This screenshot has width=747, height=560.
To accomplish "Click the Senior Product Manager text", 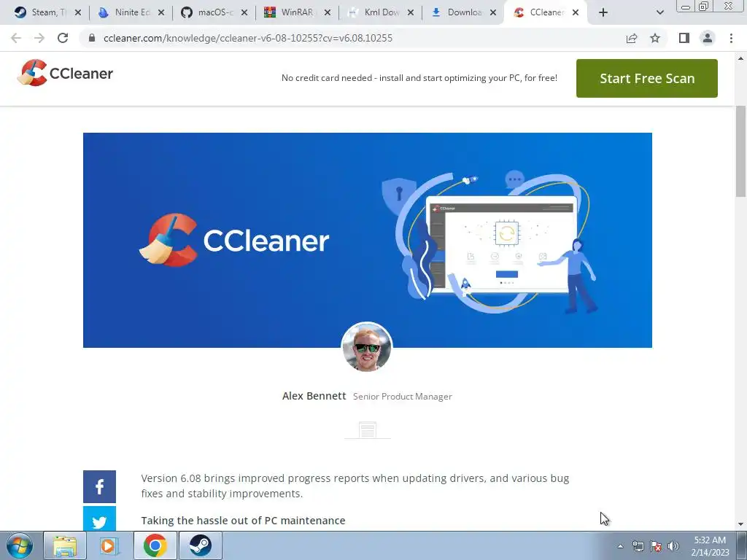I will pyautogui.click(x=403, y=396).
